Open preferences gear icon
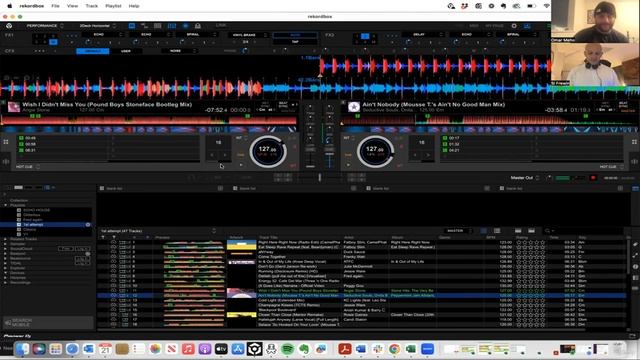Image resolution: width=640 pixels, height=360 pixels. (x=514, y=26)
